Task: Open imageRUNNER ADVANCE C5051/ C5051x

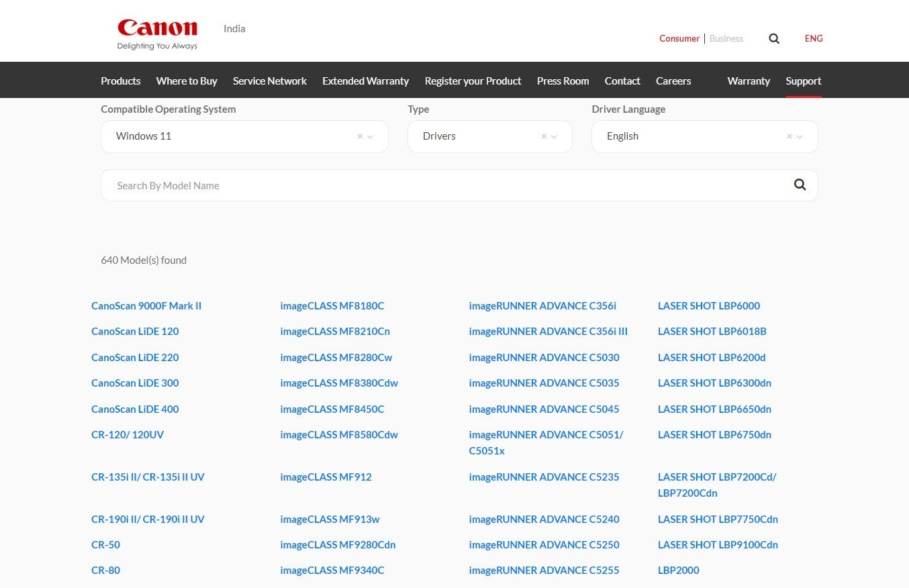Action: click(546, 442)
